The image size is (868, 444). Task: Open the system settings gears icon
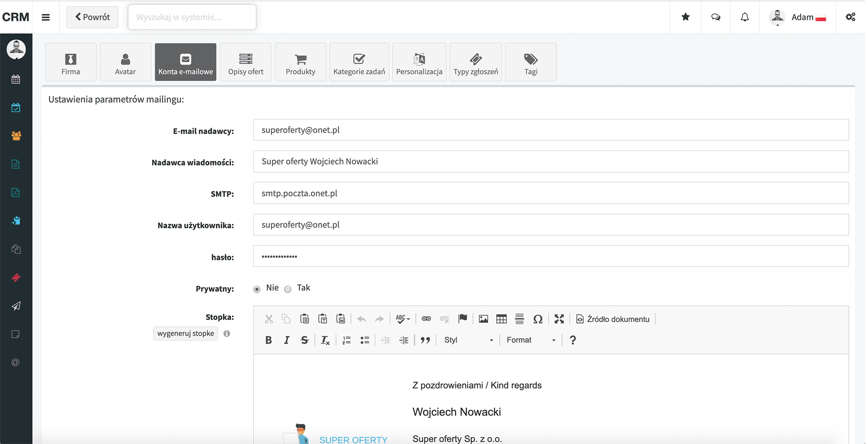[850, 17]
